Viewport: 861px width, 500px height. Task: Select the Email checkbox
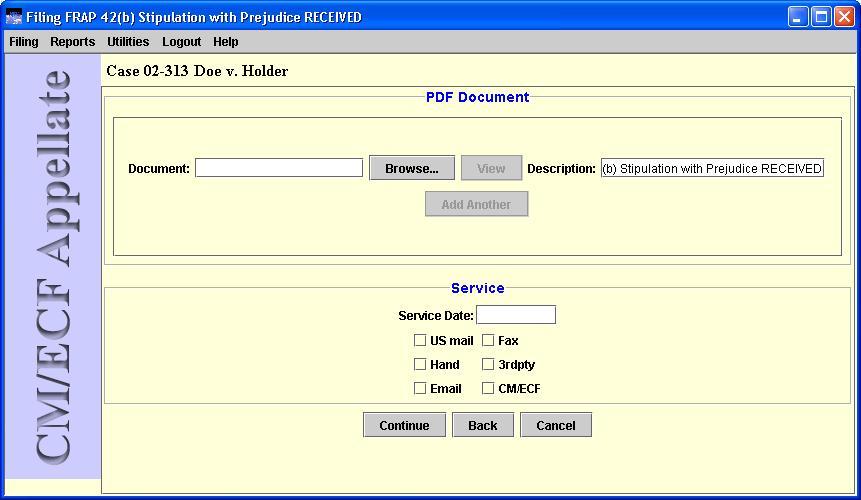420,388
